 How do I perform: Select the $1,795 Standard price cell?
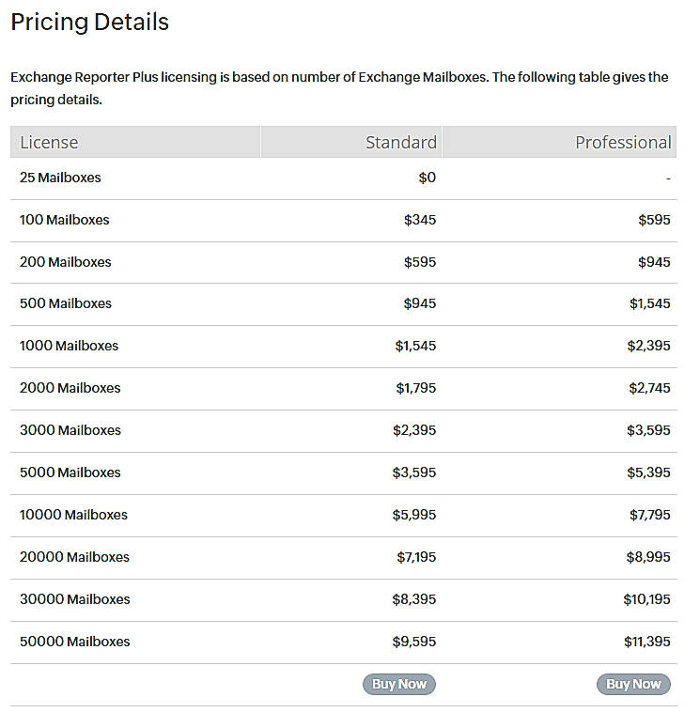[414, 388]
